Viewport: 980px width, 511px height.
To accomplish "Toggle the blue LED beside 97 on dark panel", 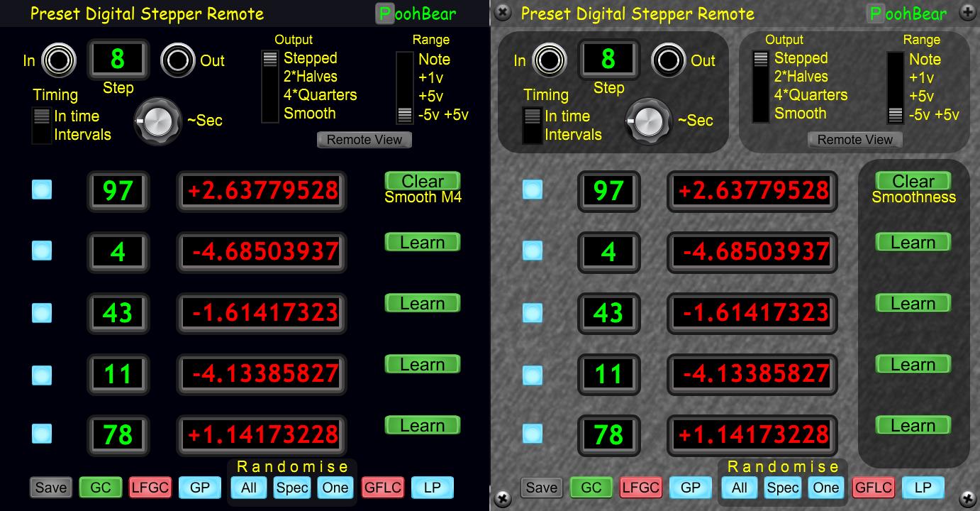I will (42, 189).
